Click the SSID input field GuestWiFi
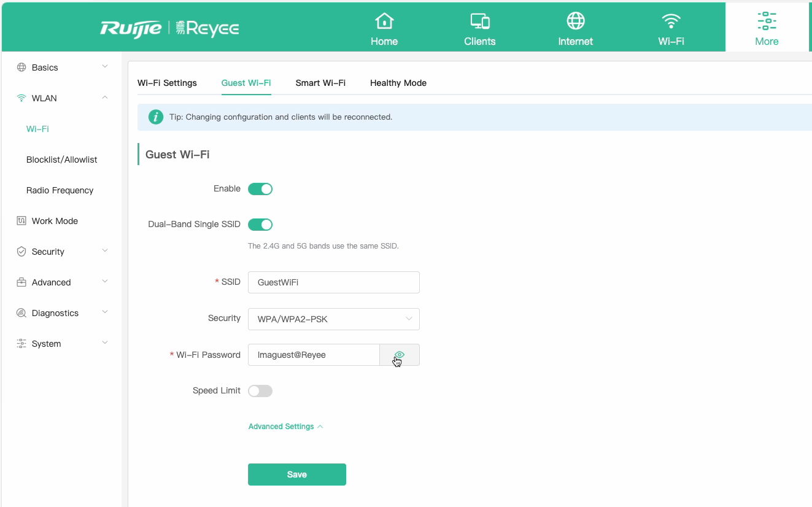812x507 pixels. click(x=334, y=282)
